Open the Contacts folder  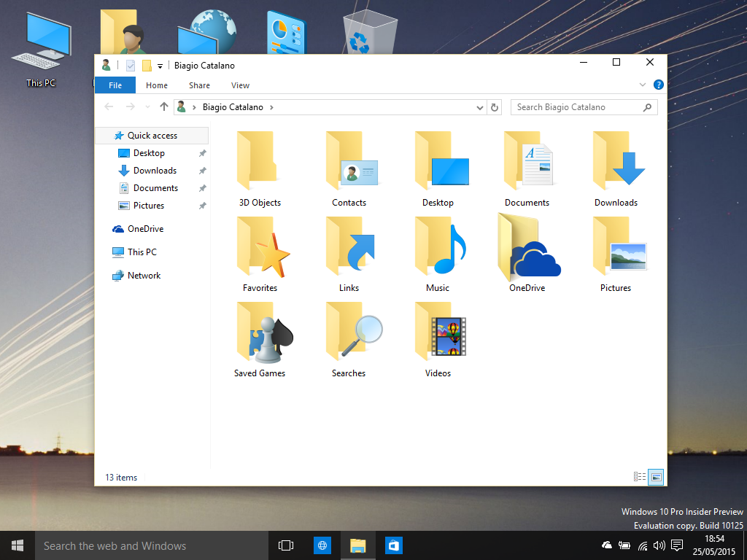[349, 169]
